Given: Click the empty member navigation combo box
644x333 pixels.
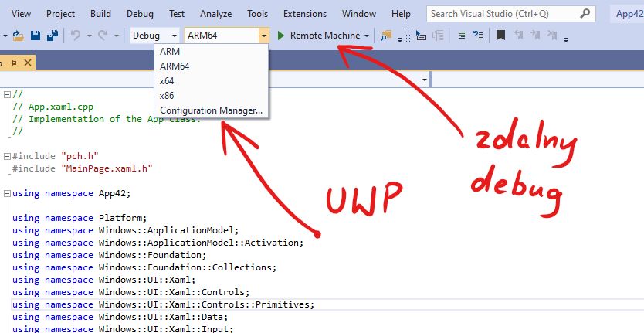Looking at the screenshot, I should point(537,80).
